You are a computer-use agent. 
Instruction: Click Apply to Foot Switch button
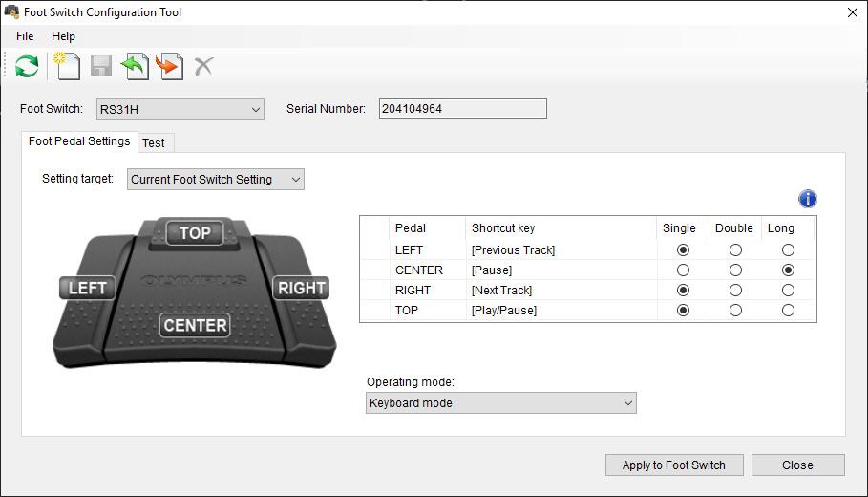point(674,465)
